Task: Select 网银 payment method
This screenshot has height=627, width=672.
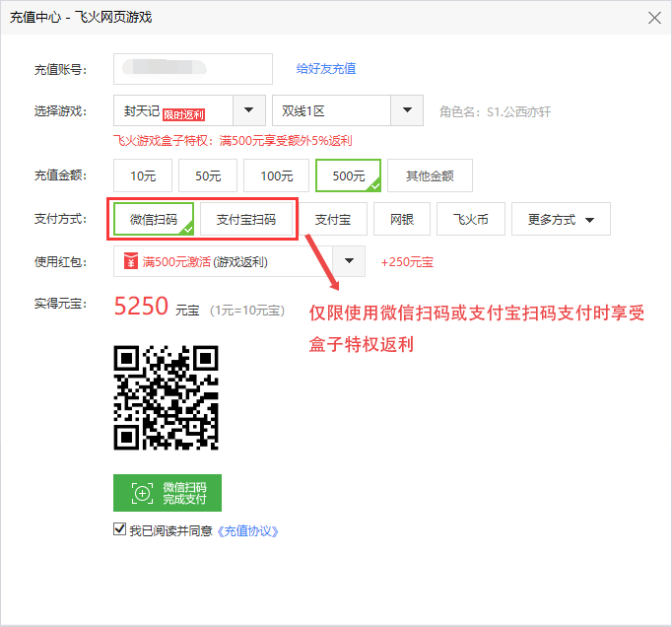Action: pos(402,219)
